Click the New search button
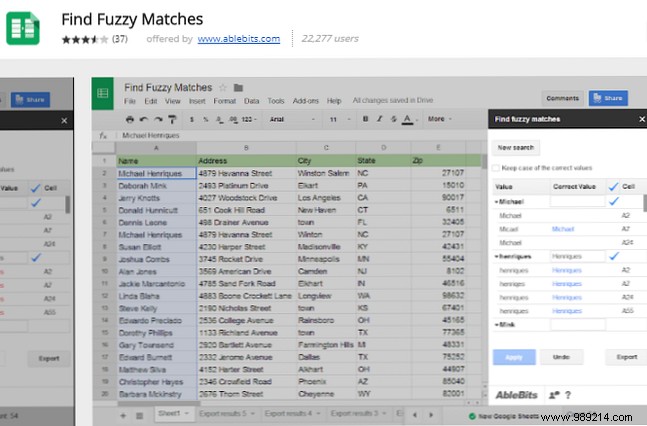This screenshot has width=647, height=426. (x=516, y=147)
